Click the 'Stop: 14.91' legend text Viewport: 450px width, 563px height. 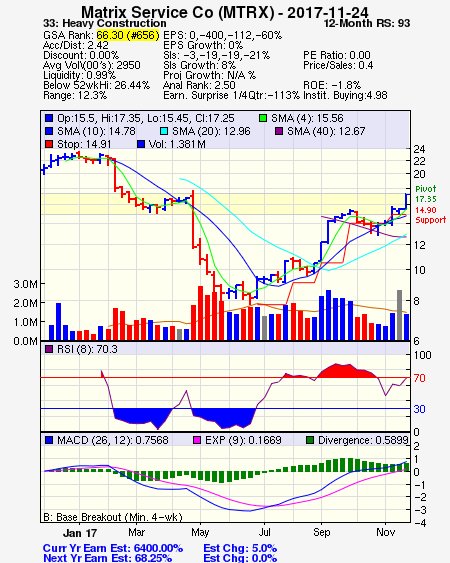click(84, 144)
